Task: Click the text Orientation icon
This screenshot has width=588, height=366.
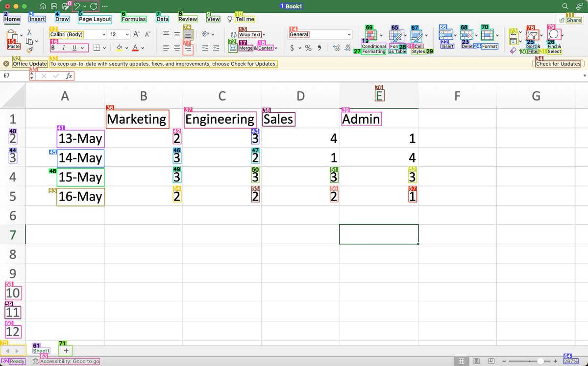Action: click(205, 34)
